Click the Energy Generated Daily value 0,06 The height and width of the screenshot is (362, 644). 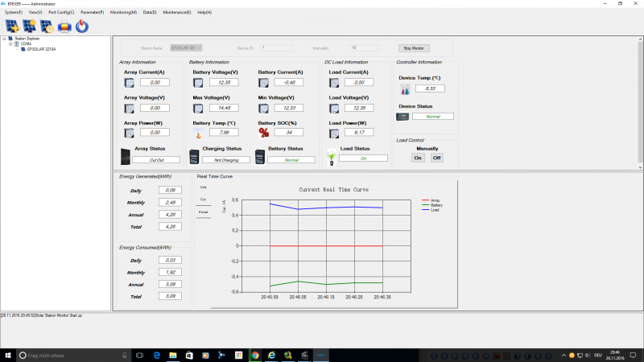(x=170, y=191)
